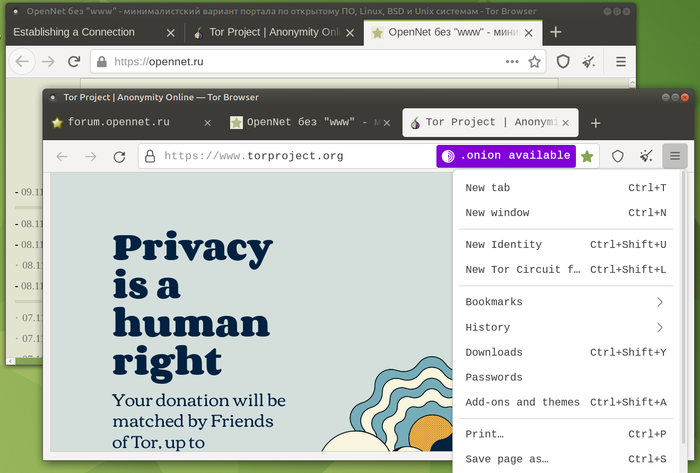Open page actions three-dot menu in opennet.ru bar
Image resolution: width=700 pixels, height=473 pixels.
[512, 62]
